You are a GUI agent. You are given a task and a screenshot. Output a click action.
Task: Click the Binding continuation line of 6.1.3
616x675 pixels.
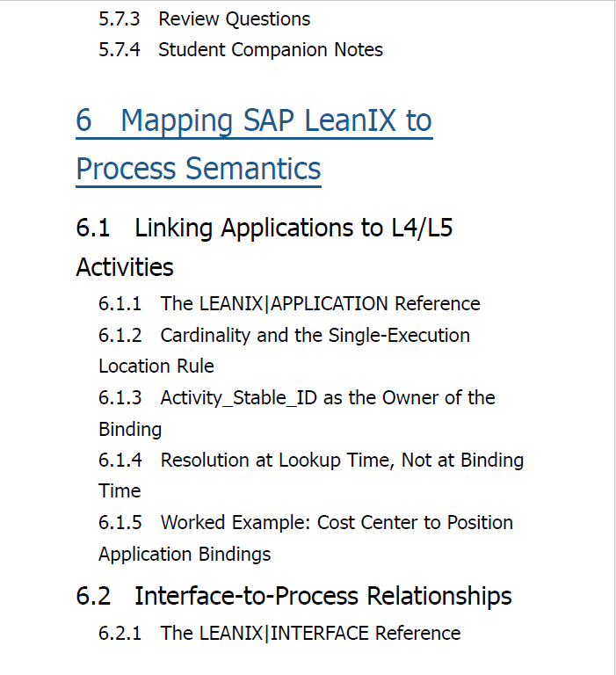coord(130,430)
